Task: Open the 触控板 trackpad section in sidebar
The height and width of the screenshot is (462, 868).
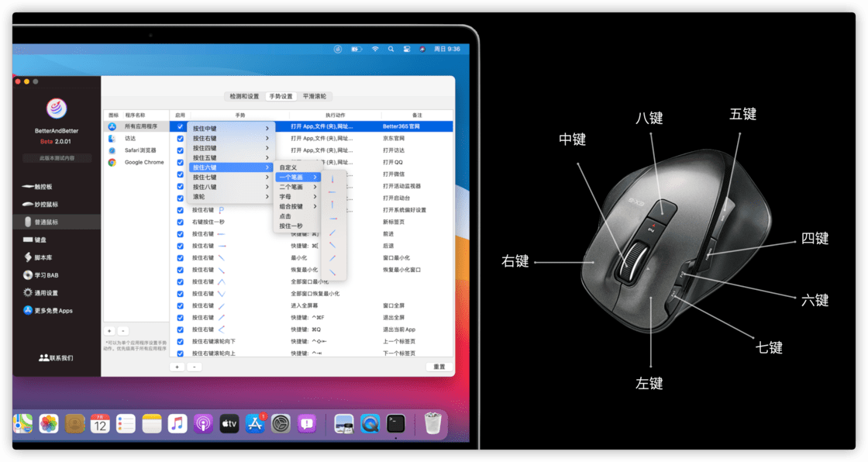Action: [x=38, y=187]
